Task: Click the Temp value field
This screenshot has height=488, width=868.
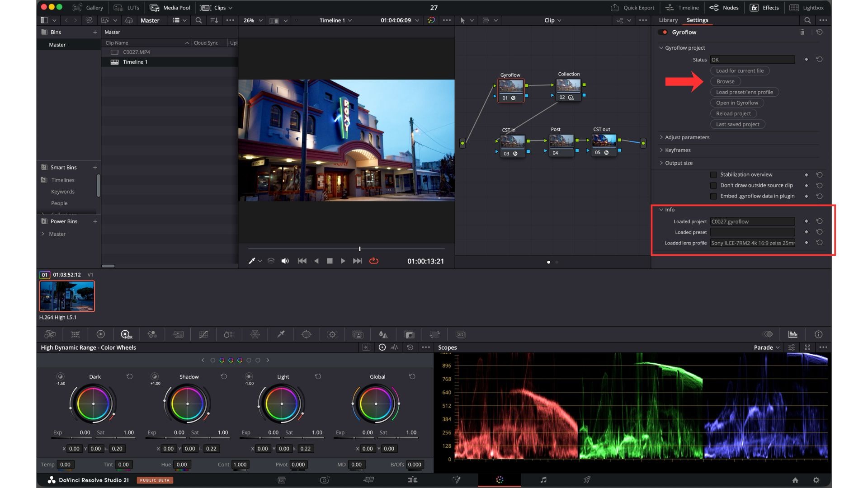Action: pyautogui.click(x=66, y=465)
